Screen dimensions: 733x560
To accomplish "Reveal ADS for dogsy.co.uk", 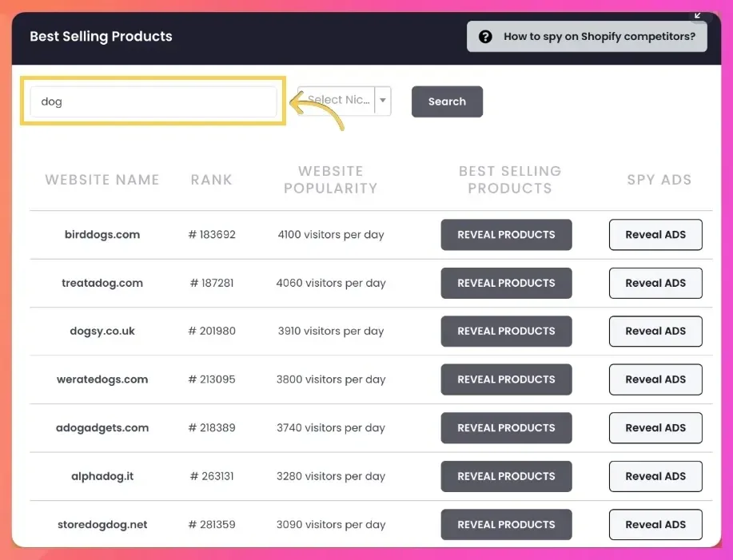I will (655, 332).
